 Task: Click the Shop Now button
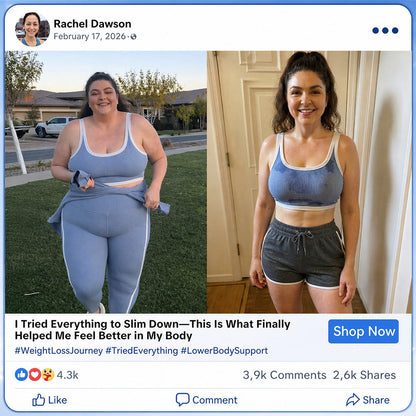(x=363, y=331)
